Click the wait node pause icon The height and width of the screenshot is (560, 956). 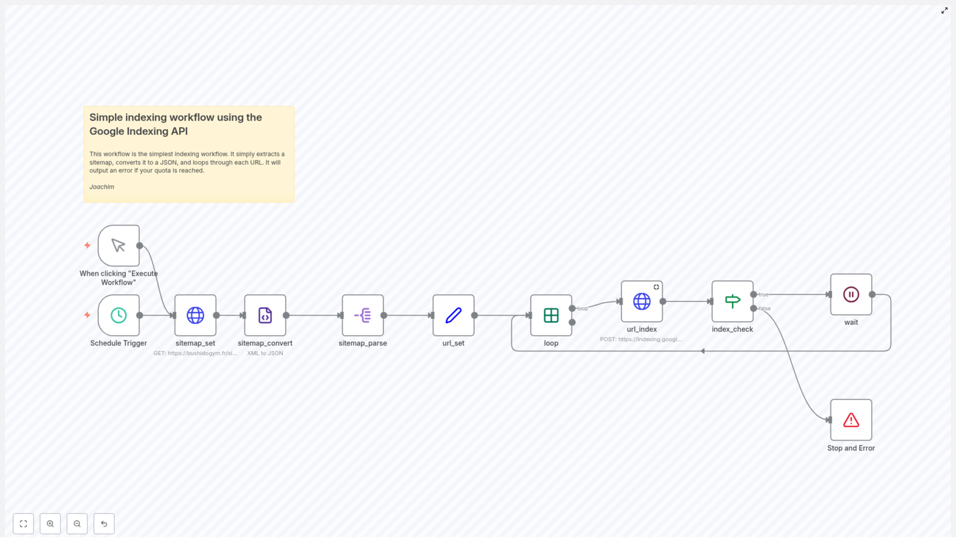pos(851,294)
